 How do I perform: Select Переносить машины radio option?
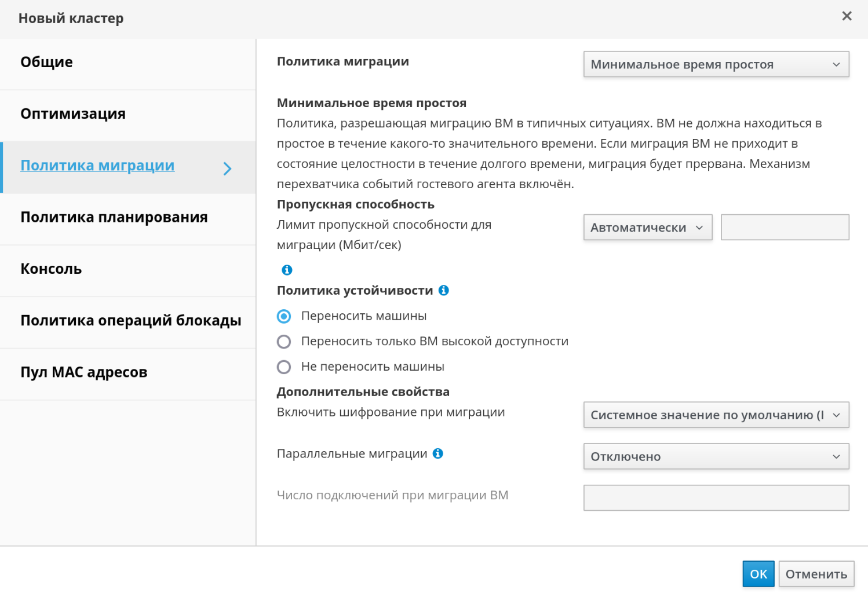[284, 316]
